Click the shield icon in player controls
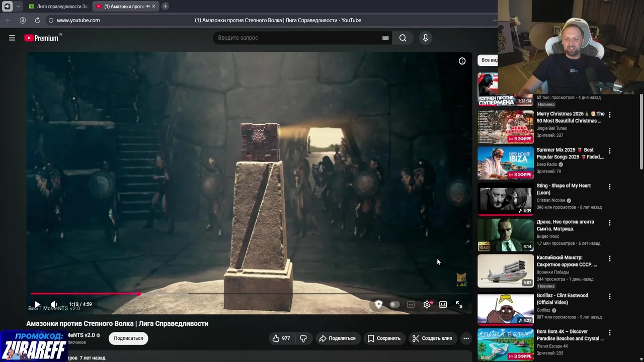This screenshot has height=362, width=644. pos(379,304)
